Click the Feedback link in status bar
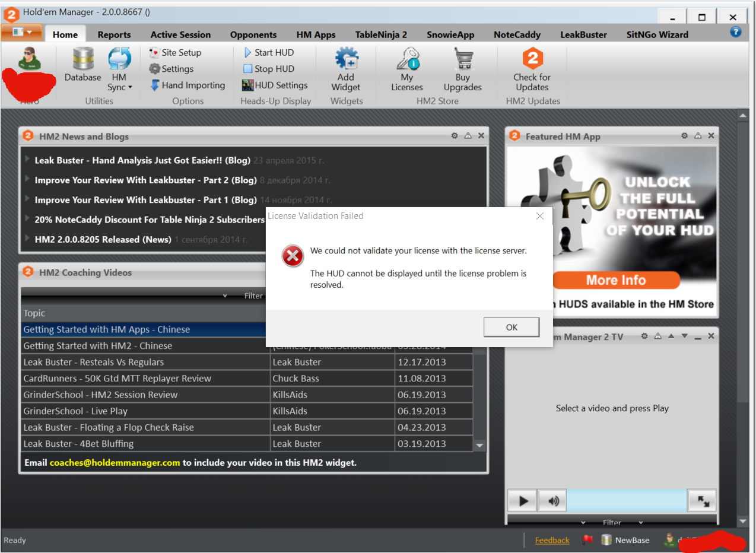The image size is (756, 553). 552,540
